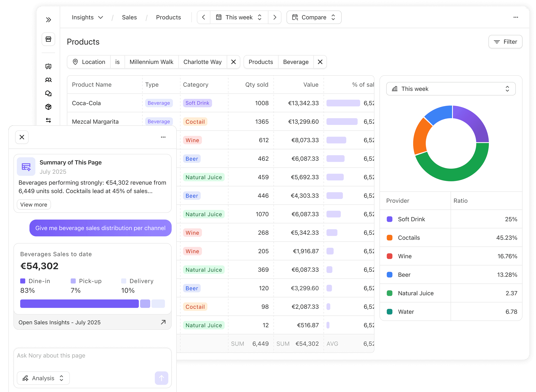Open the chat bubbles sidebar icon
536x392 pixels.
pos(48,94)
